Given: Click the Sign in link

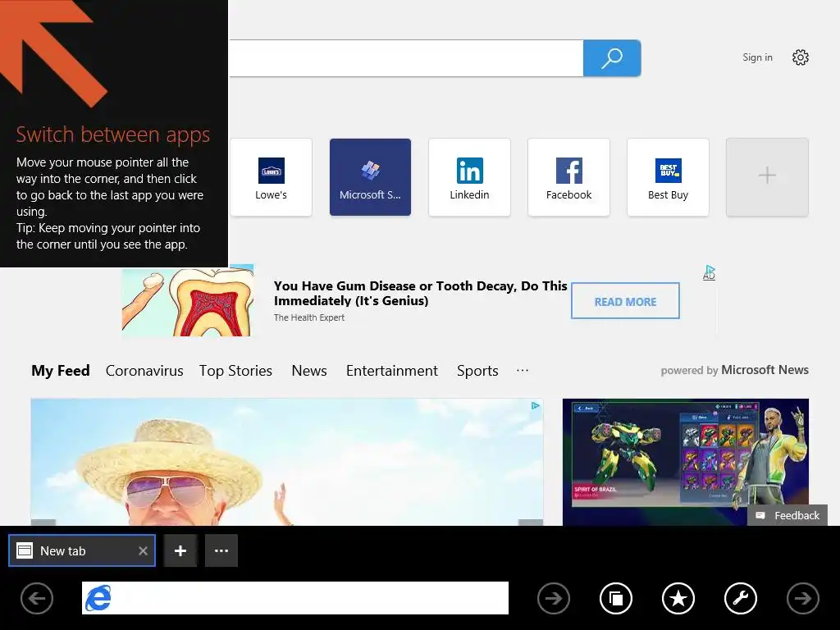Looking at the screenshot, I should (757, 57).
